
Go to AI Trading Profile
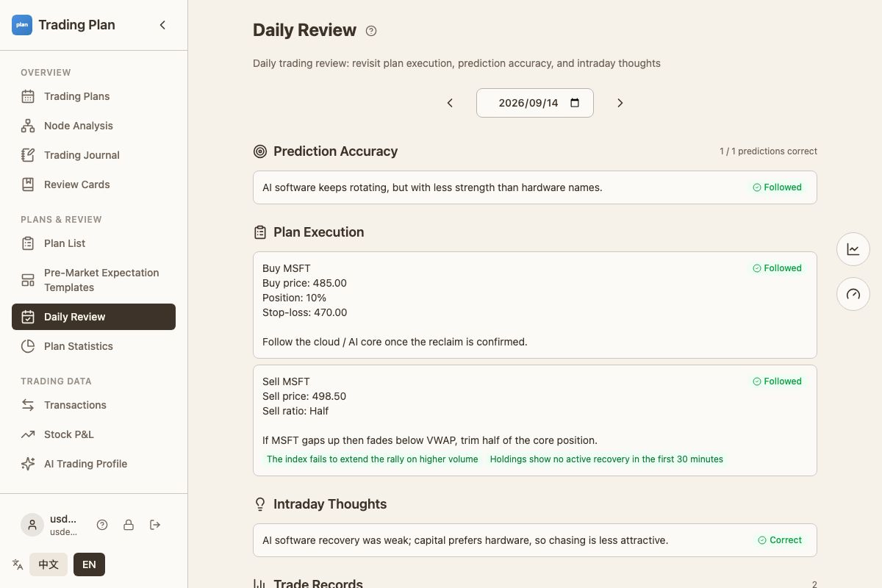point(93,464)
